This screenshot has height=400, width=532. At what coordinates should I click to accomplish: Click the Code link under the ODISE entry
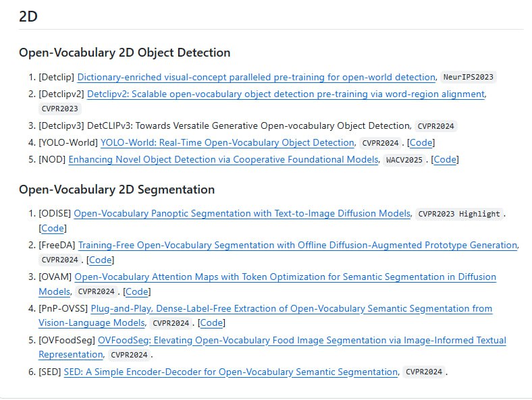pos(52,229)
